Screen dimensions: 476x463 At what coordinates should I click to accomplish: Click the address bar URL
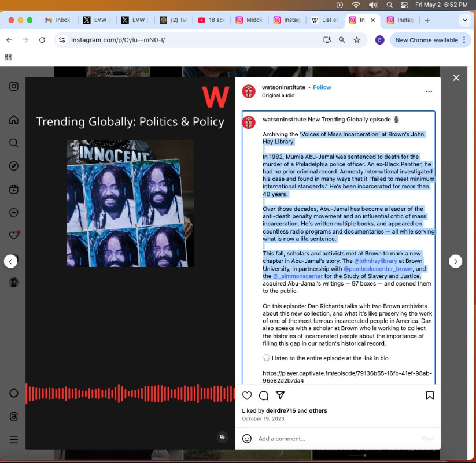(x=118, y=40)
